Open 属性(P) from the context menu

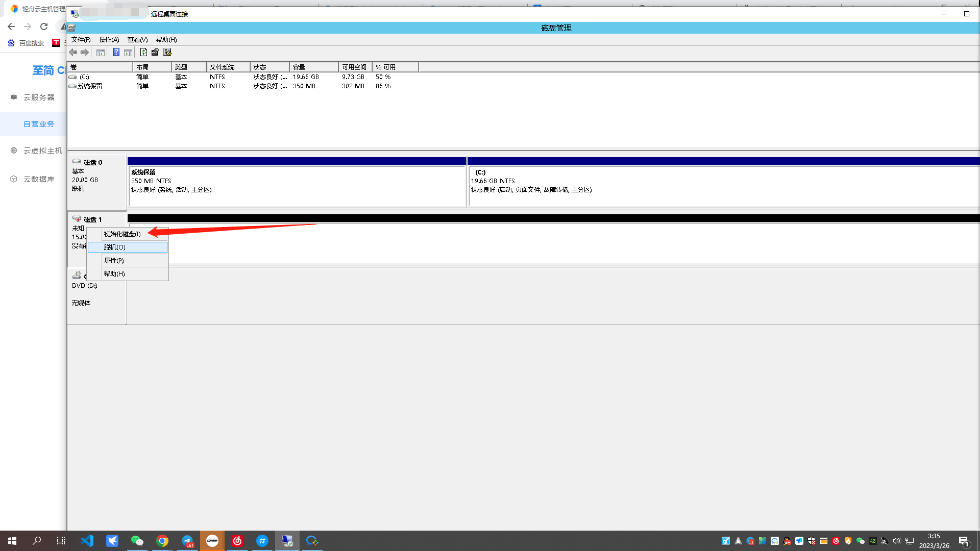coord(114,260)
